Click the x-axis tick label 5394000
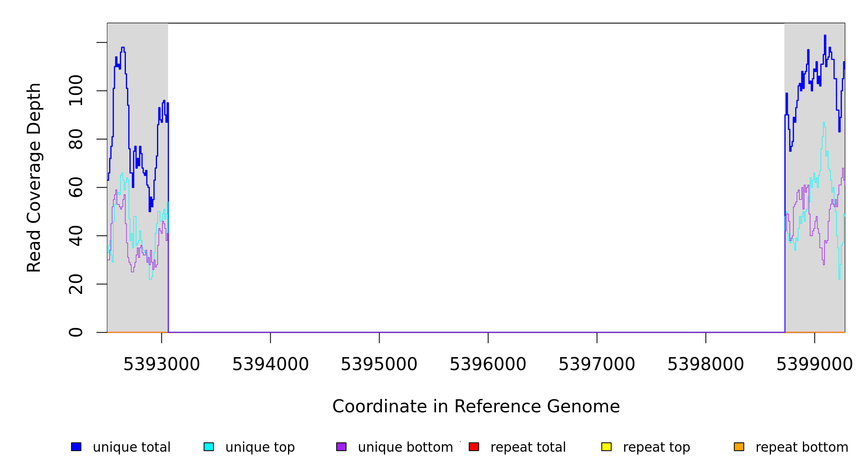Viewport: 868px width, 473px height. (270, 364)
